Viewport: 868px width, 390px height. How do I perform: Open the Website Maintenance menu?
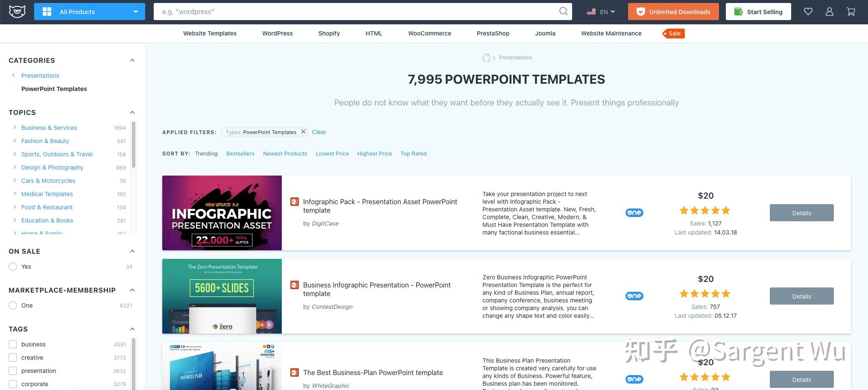611,33
